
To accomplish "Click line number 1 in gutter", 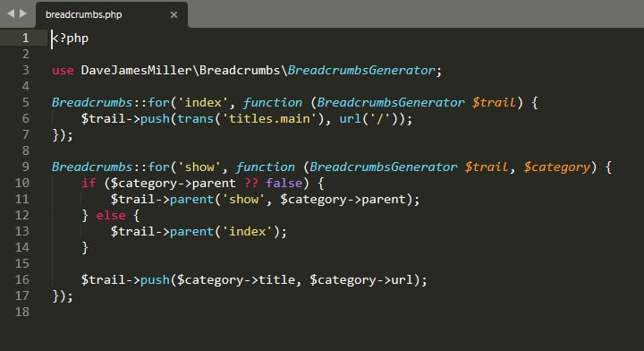I will point(25,38).
